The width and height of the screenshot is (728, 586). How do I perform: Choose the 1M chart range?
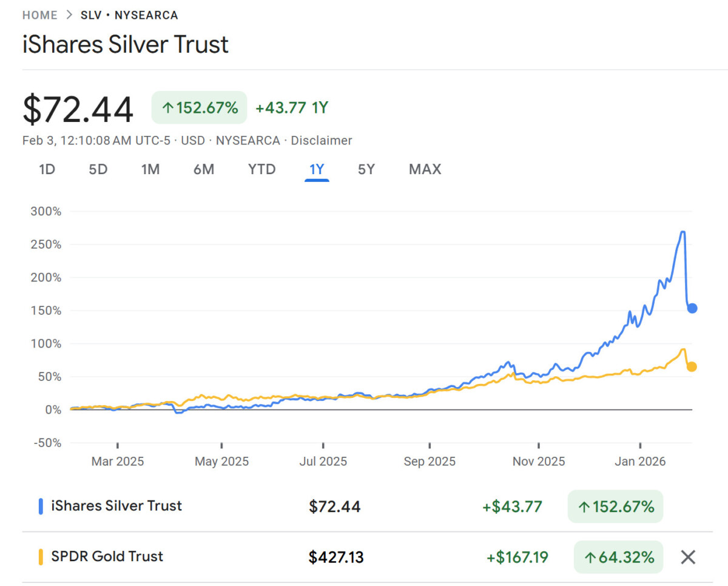tap(150, 169)
